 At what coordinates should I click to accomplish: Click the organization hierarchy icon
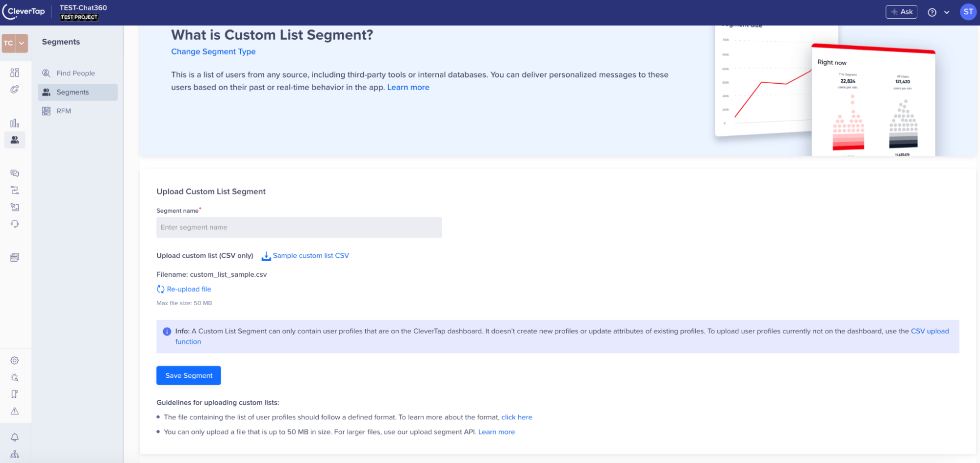(x=15, y=454)
